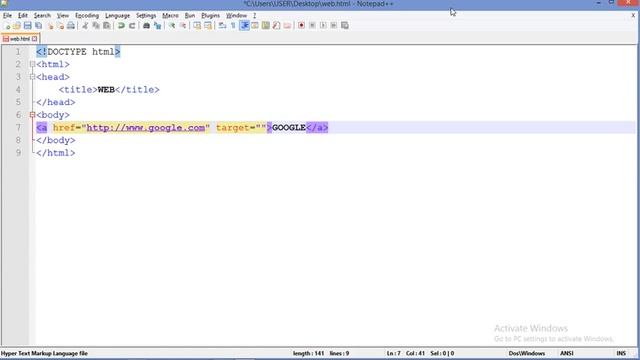Click the target attribute on line 7
Viewport: 640px width, 360px height.
tap(232, 128)
